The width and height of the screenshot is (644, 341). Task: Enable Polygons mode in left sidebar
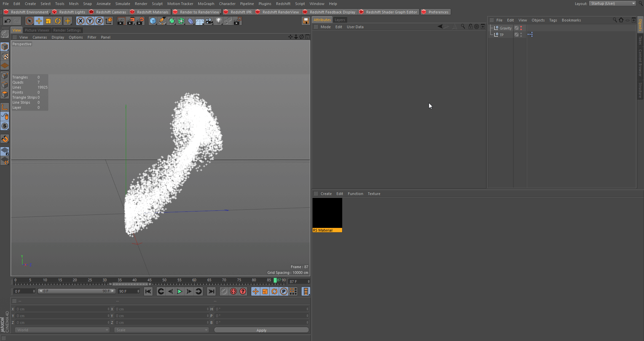click(x=5, y=95)
